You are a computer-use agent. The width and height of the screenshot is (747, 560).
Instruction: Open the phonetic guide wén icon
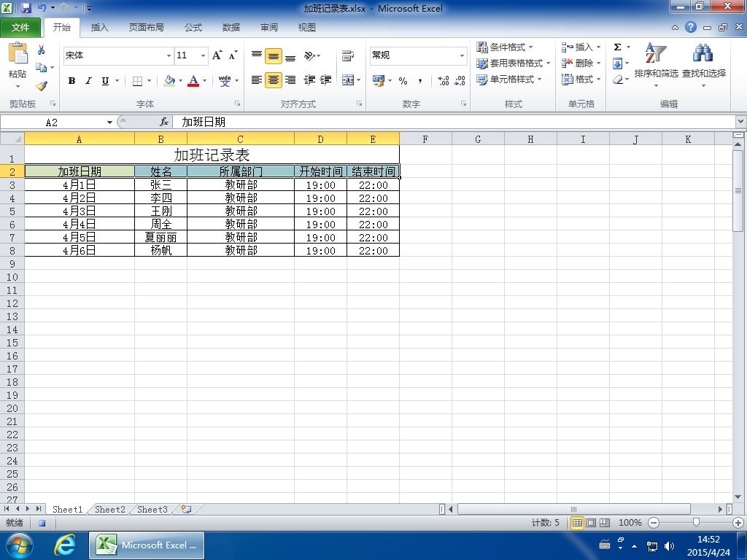pyautogui.click(x=225, y=81)
